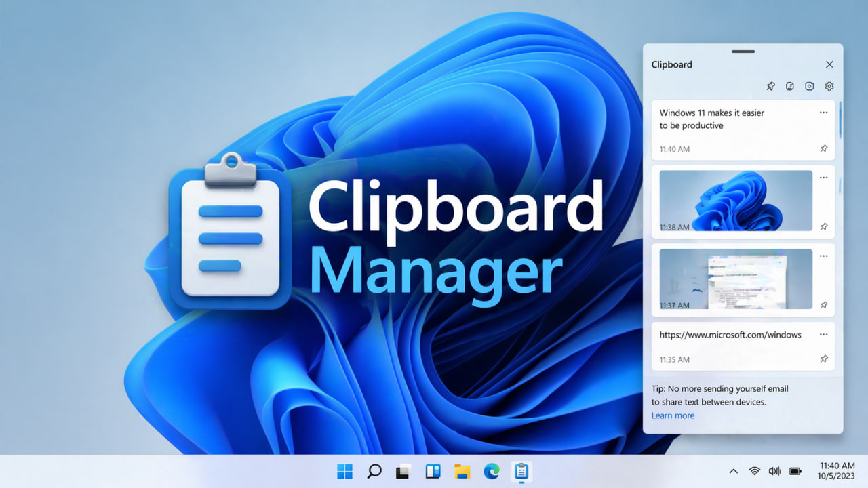Open Microsoft Edge from the taskbar
The height and width of the screenshot is (488, 868).
pos(492,470)
